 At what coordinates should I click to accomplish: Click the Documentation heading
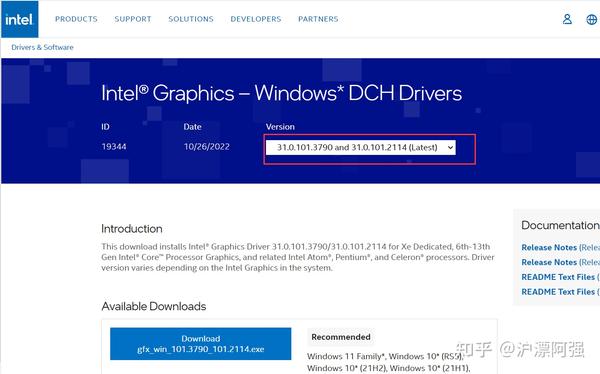pos(561,225)
